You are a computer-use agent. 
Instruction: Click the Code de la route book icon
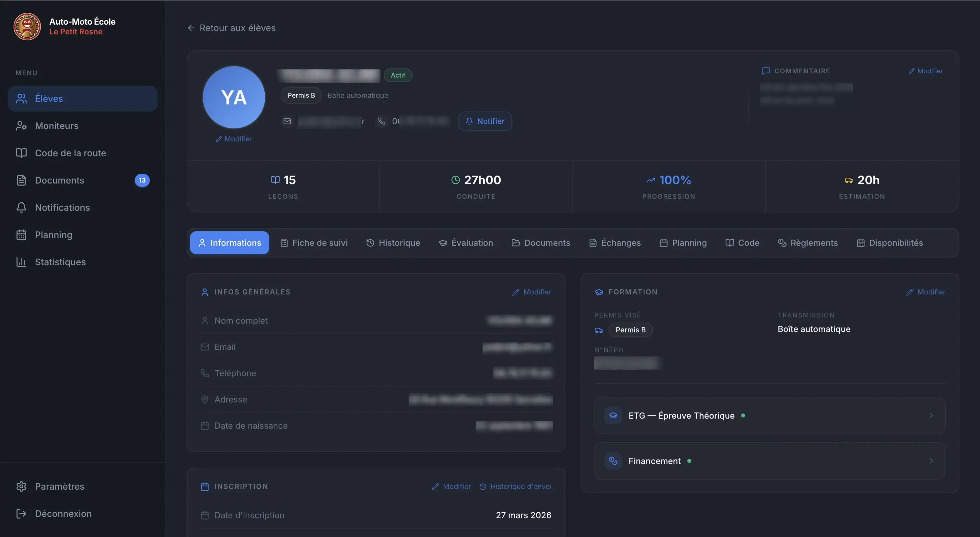point(21,153)
